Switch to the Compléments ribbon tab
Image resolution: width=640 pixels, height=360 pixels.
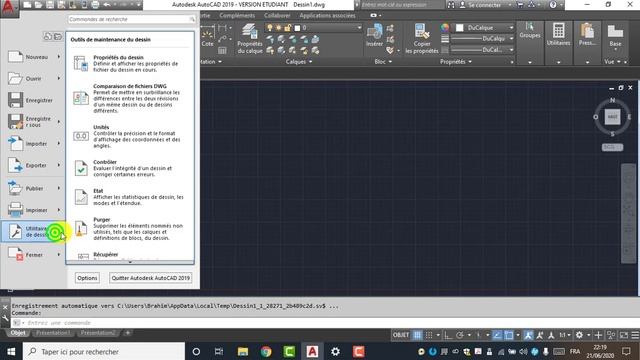point(237,16)
